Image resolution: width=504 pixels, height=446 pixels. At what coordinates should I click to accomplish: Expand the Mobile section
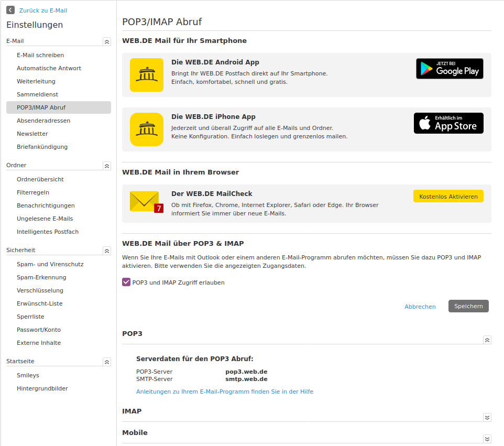point(487,439)
